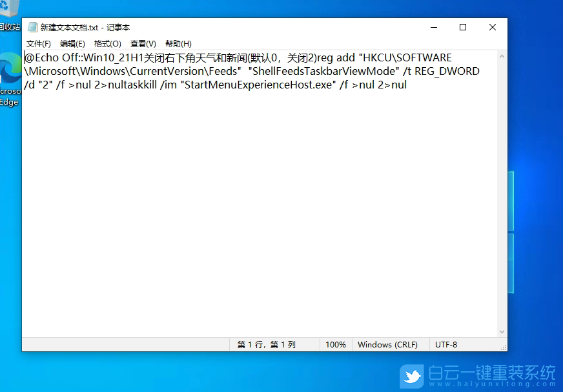Click the scrollbar down arrow

pyautogui.click(x=502, y=331)
